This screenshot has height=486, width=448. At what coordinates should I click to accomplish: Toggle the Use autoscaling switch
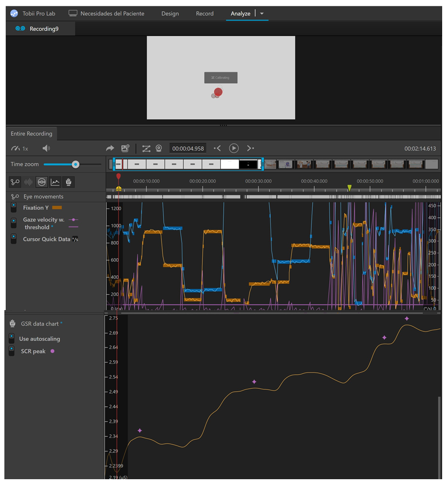coord(12,339)
